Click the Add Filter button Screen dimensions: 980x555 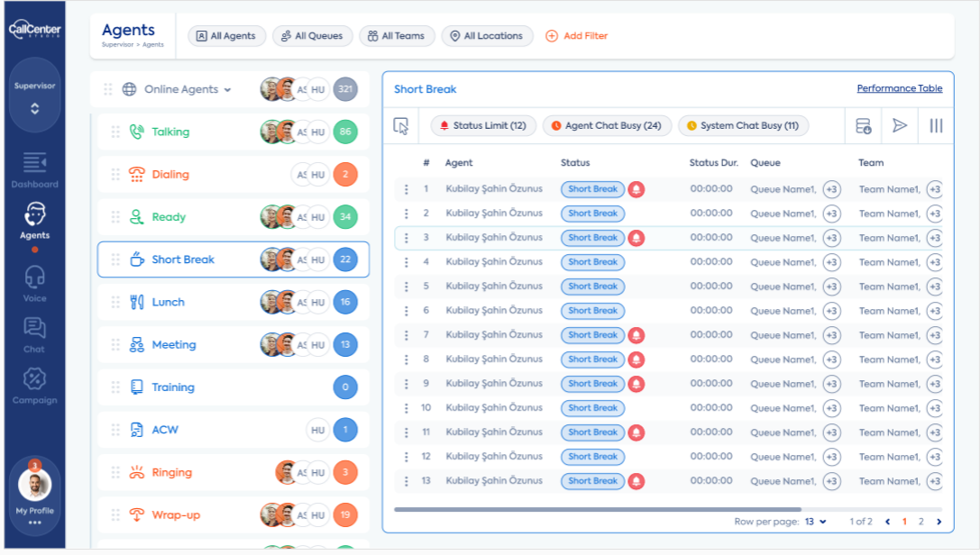pyautogui.click(x=576, y=35)
